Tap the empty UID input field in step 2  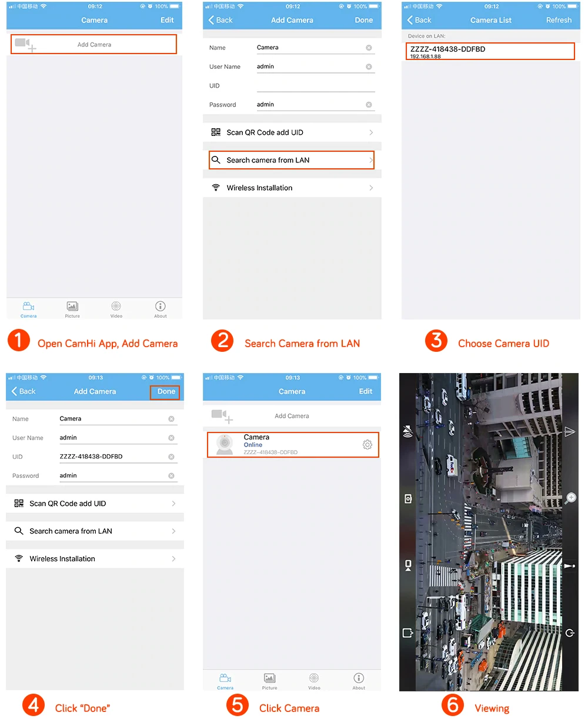[316, 85]
